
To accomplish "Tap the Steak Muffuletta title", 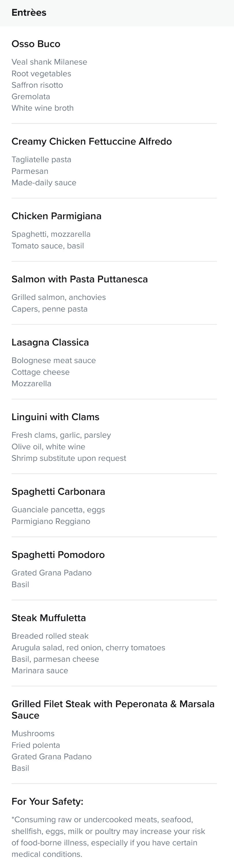I will [x=49, y=618].
